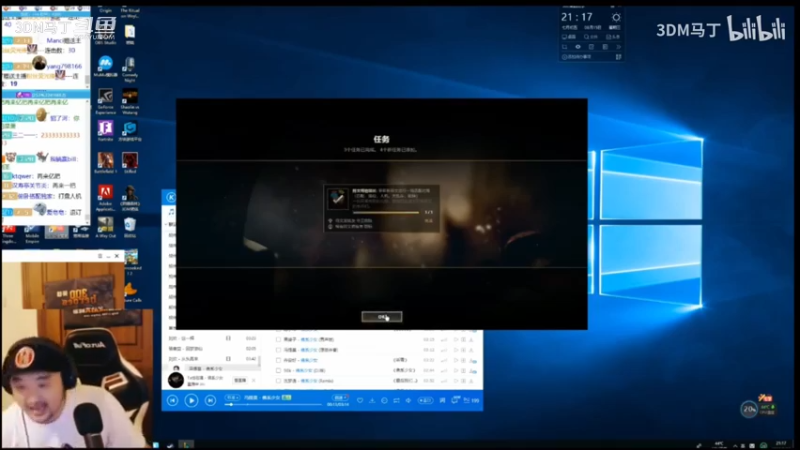Download the Remix song row
Viewport: 800px width, 450px height.
point(472,381)
